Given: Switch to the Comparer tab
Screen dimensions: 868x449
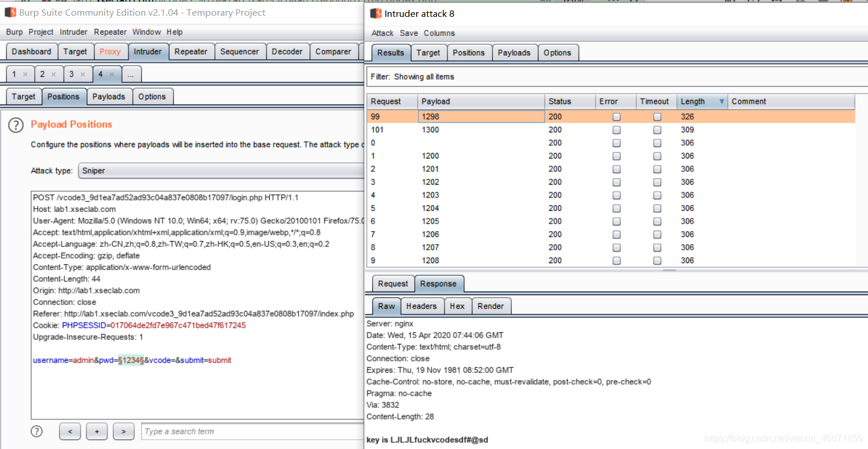Looking at the screenshot, I should (333, 52).
